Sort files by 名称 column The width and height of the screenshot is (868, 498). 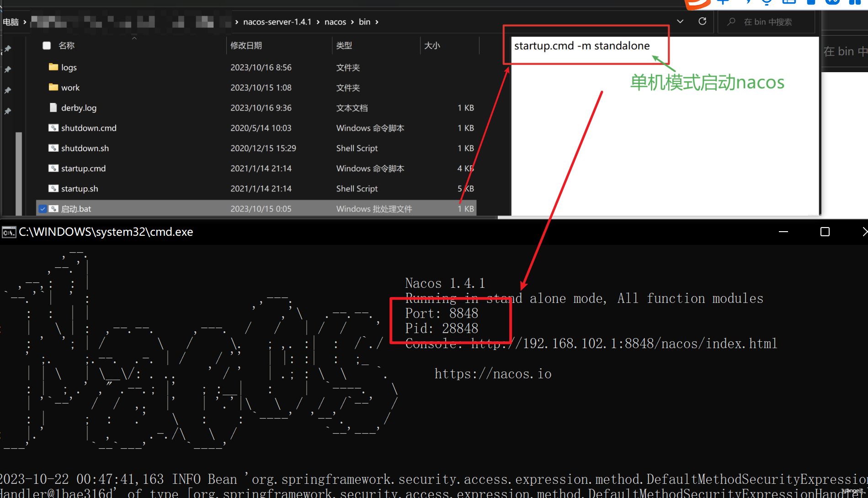pos(66,45)
